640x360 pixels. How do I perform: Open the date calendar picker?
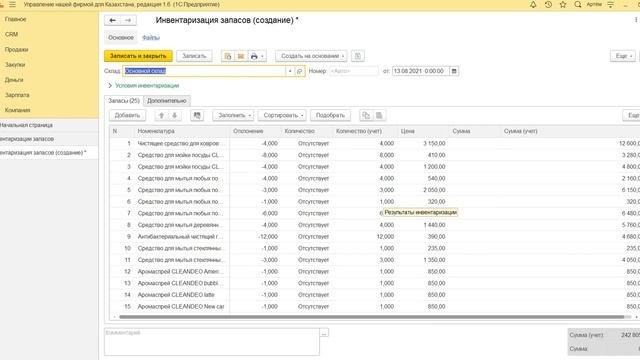tap(454, 71)
